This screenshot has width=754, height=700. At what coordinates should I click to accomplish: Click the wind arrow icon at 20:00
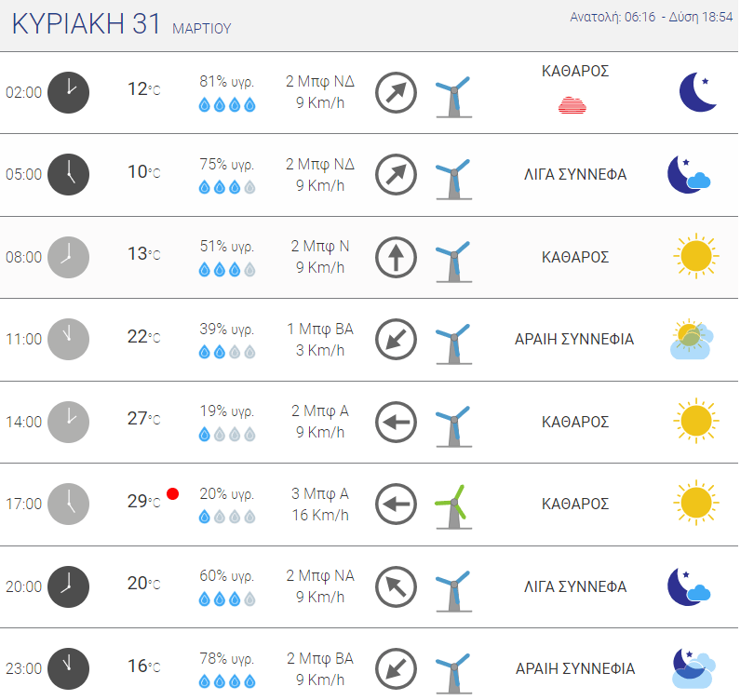tap(396, 587)
